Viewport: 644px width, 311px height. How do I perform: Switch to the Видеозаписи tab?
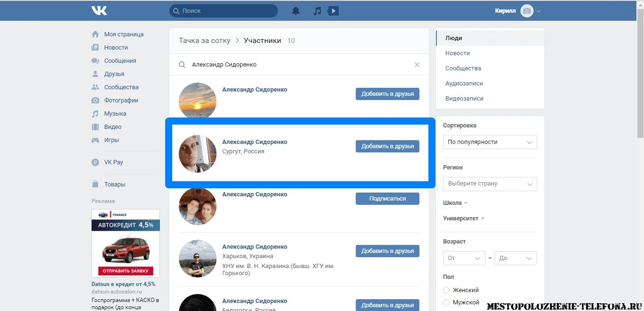tap(490, 99)
